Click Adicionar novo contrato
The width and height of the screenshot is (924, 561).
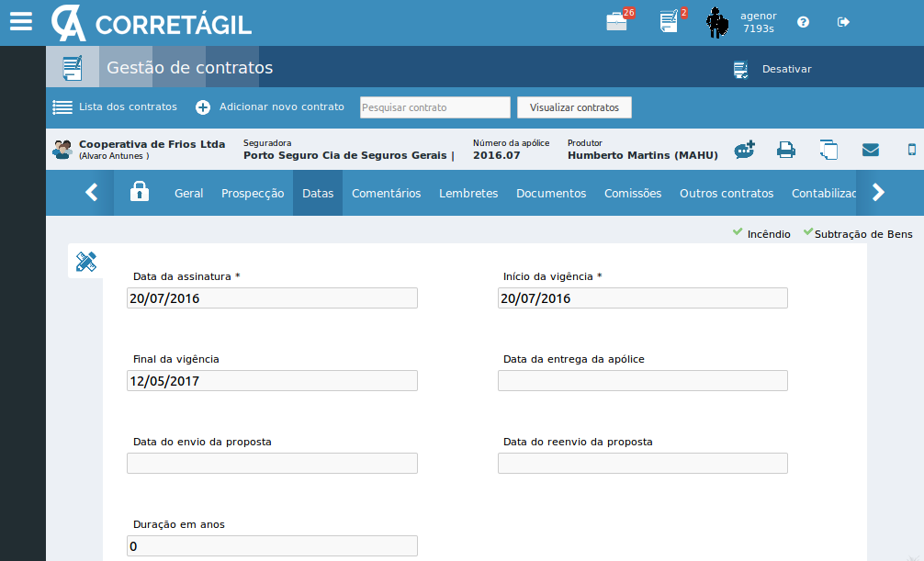[270, 107]
